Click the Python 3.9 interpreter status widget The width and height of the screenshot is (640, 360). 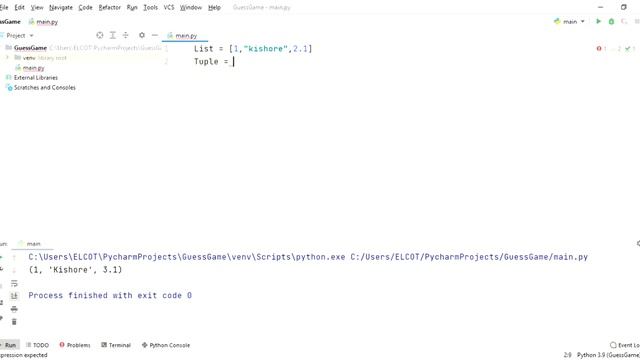(x=608, y=355)
